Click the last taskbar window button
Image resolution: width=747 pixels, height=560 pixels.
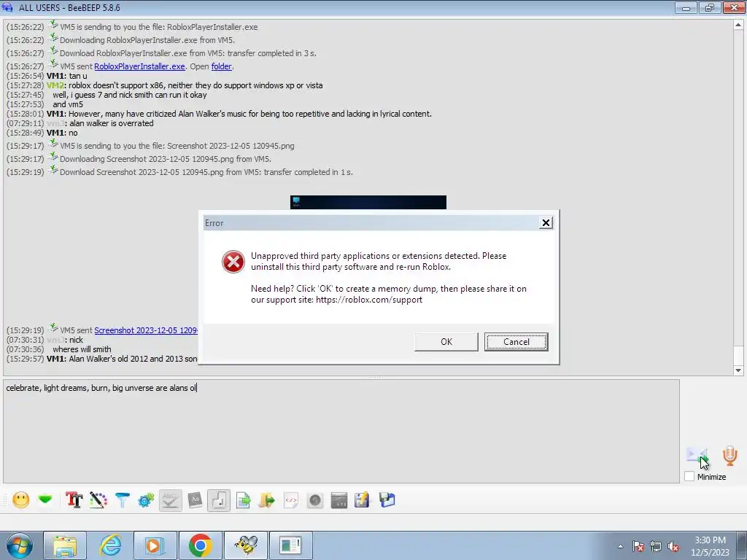(291, 545)
